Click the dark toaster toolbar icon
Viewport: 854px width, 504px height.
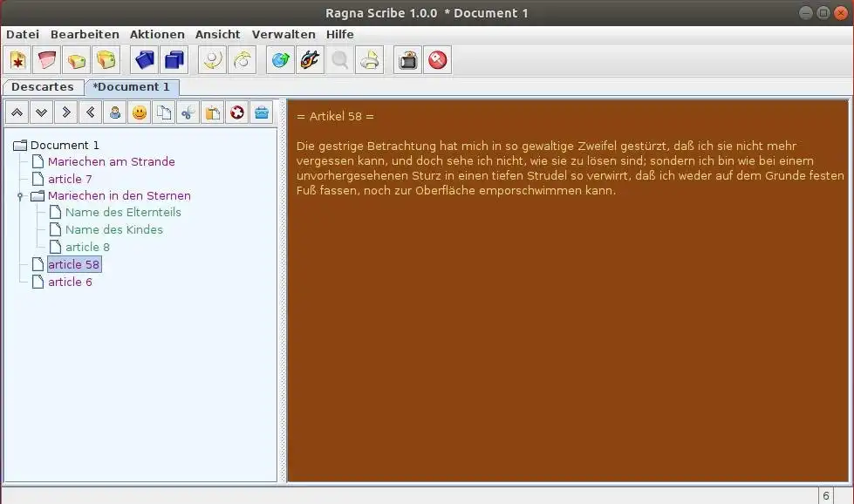pyautogui.click(x=408, y=60)
